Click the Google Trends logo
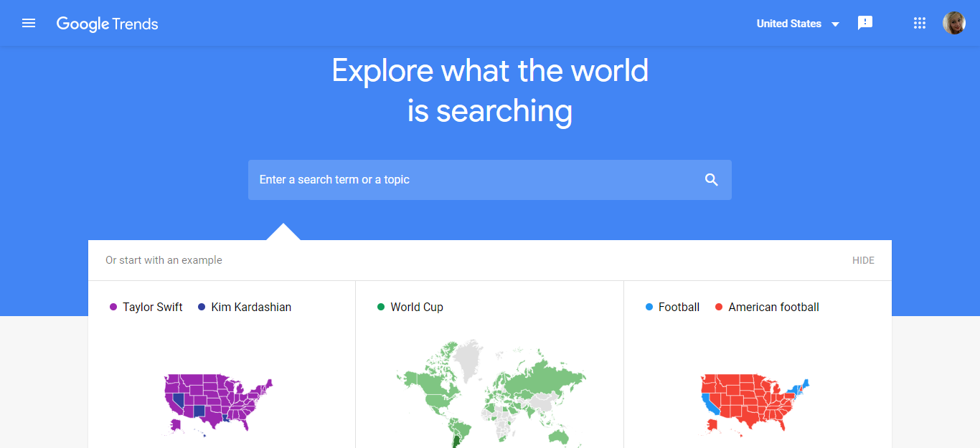 point(108,24)
